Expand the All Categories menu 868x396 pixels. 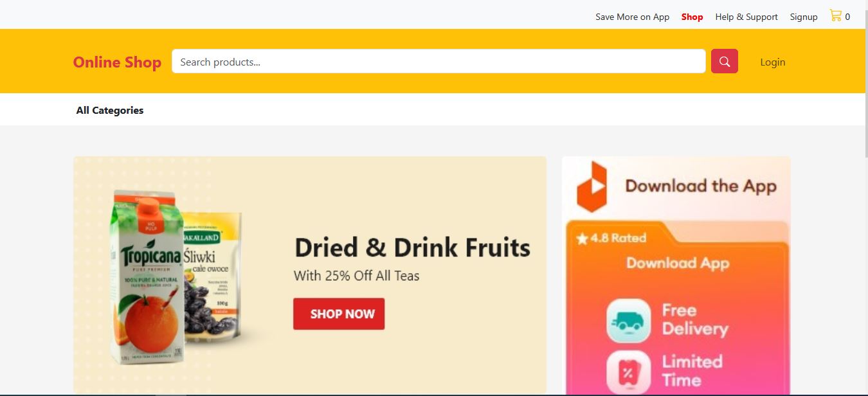[x=110, y=110]
